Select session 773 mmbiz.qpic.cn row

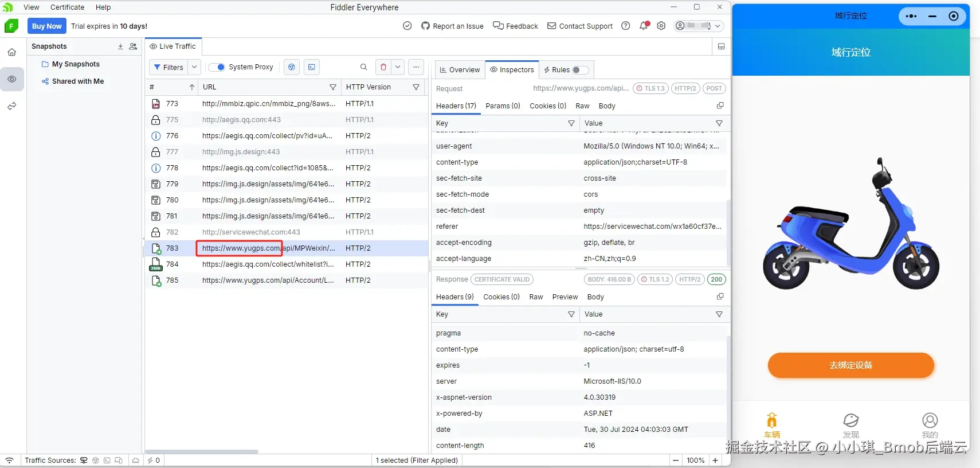[286, 104]
